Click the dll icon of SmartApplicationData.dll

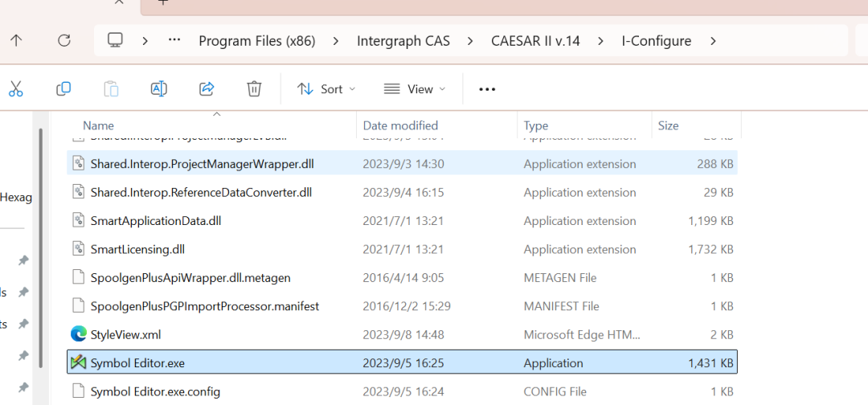79,221
